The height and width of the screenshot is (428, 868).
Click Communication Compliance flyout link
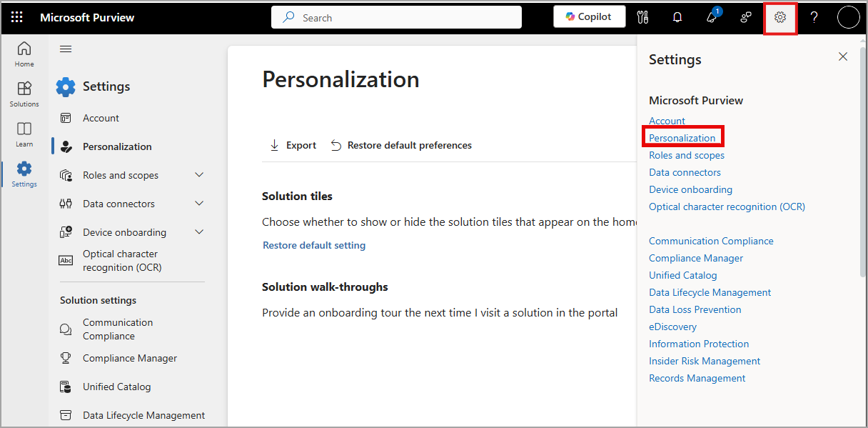pos(711,241)
